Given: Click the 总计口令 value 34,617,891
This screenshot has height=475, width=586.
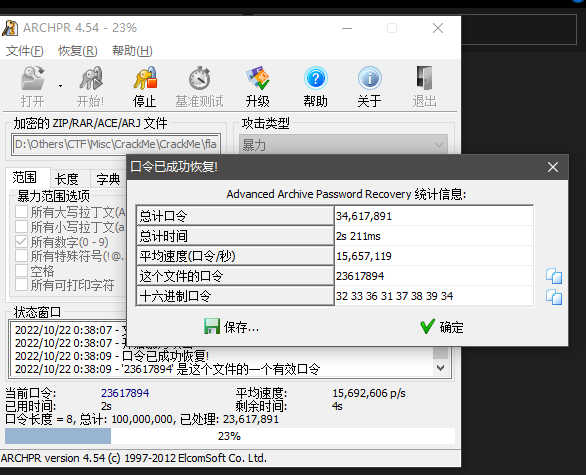Looking at the screenshot, I should [x=364, y=216].
